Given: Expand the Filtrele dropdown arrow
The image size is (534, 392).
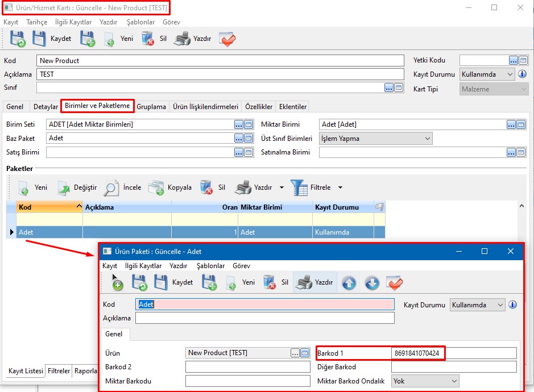Looking at the screenshot, I should coord(340,187).
